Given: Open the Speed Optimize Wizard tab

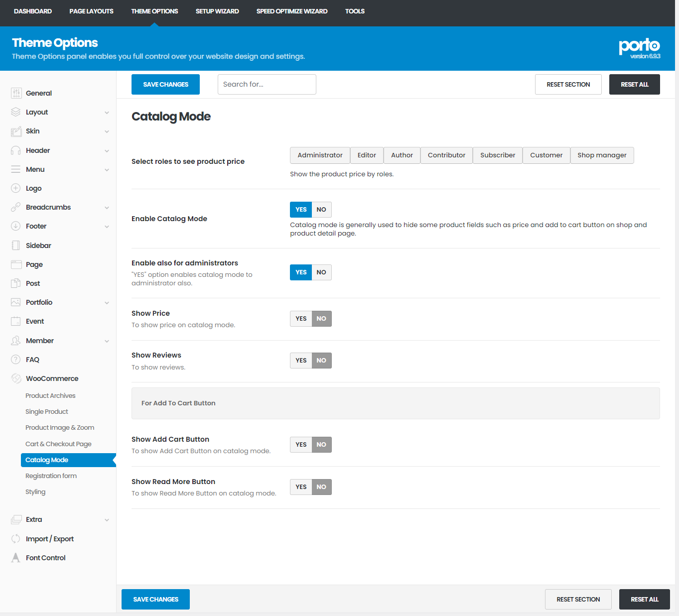Looking at the screenshot, I should click(292, 11).
